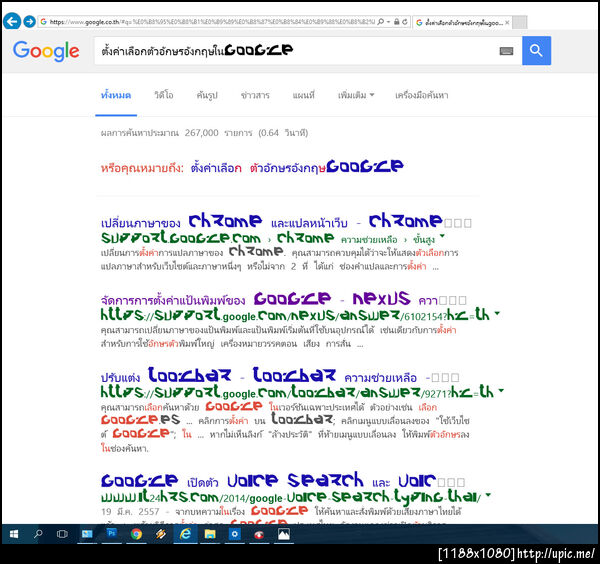
Task: Click the Google logo
Action: tap(46, 51)
